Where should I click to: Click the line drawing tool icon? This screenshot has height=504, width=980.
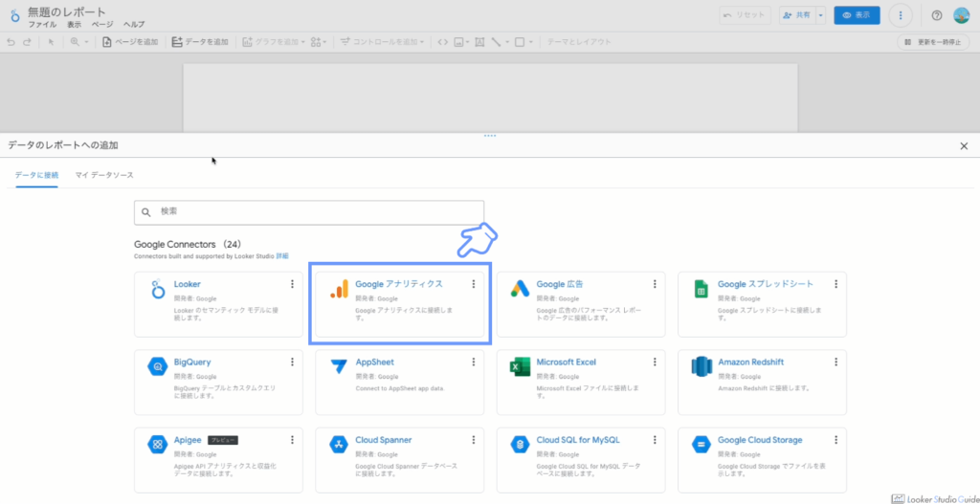(497, 42)
